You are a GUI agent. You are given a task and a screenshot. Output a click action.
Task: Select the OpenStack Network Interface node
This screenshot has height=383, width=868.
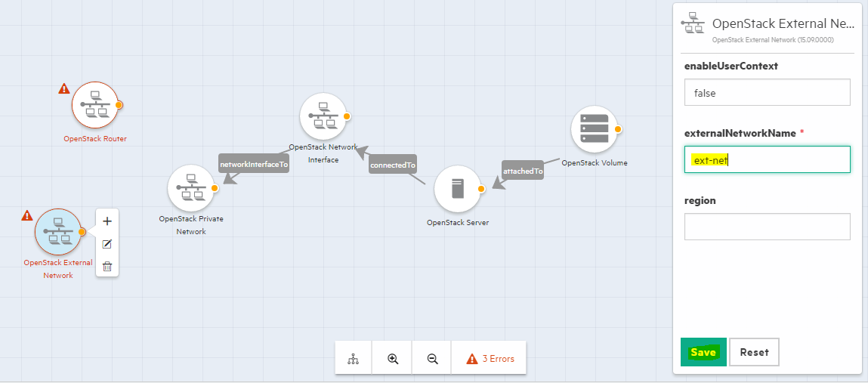(323, 116)
